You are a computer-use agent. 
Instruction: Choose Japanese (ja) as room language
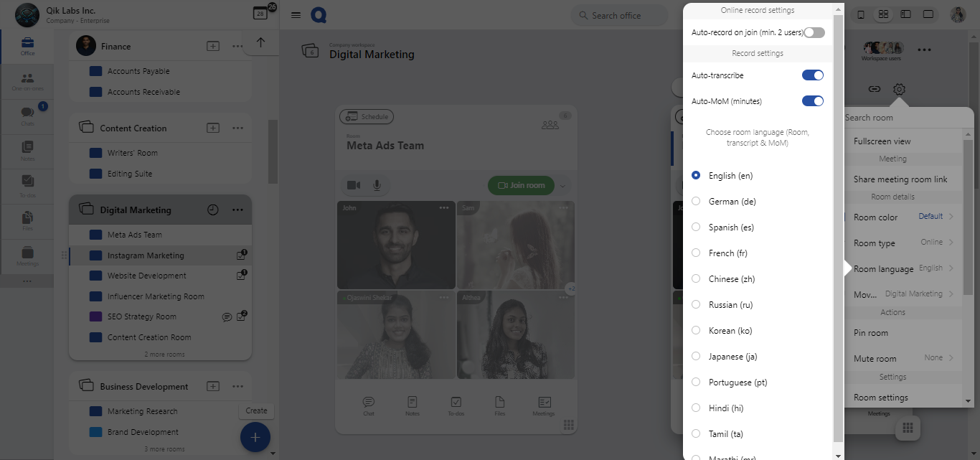pyautogui.click(x=696, y=357)
